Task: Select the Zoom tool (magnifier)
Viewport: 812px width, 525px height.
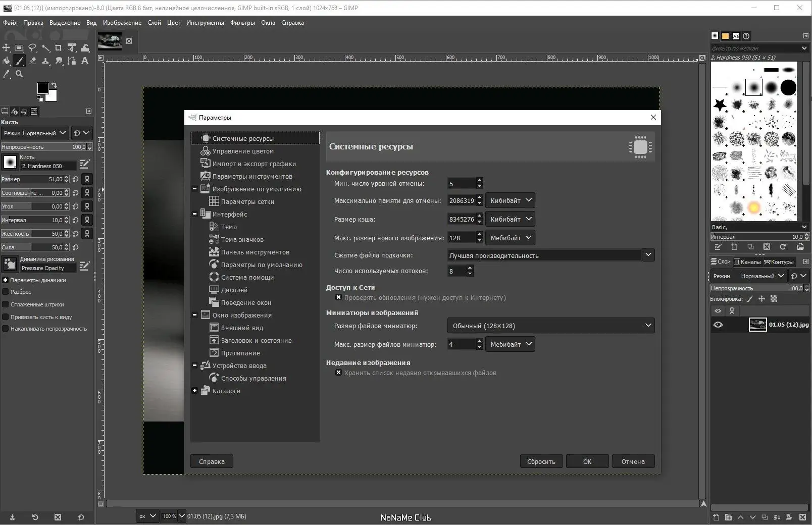Action: click(20, 74)
